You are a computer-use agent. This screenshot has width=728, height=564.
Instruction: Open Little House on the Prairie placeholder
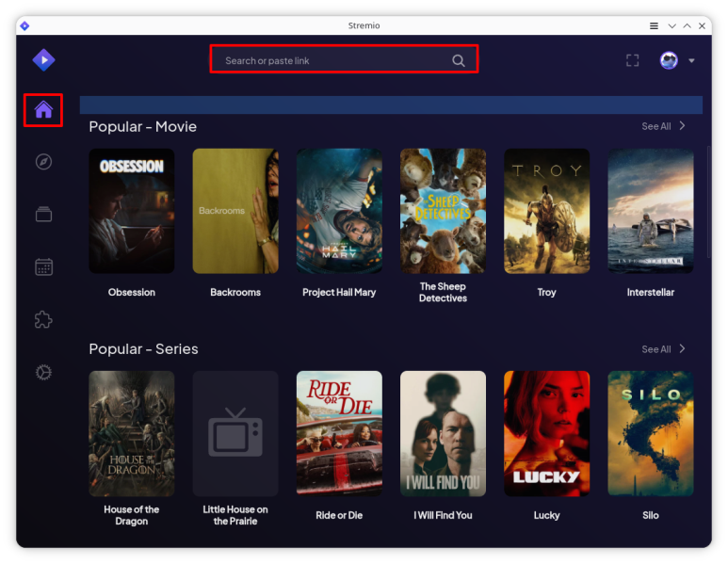coord(235,433)
